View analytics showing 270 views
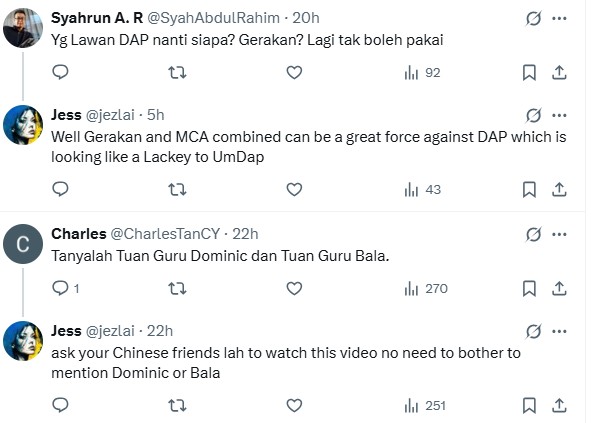This screenshot has height=423, width=591. pyautogui.click(x=426, y=289)
